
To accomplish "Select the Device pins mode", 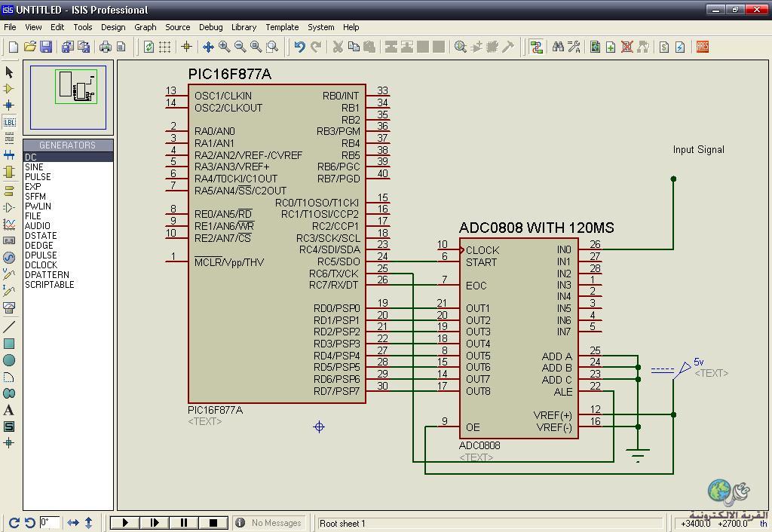I will pos(9,207).
